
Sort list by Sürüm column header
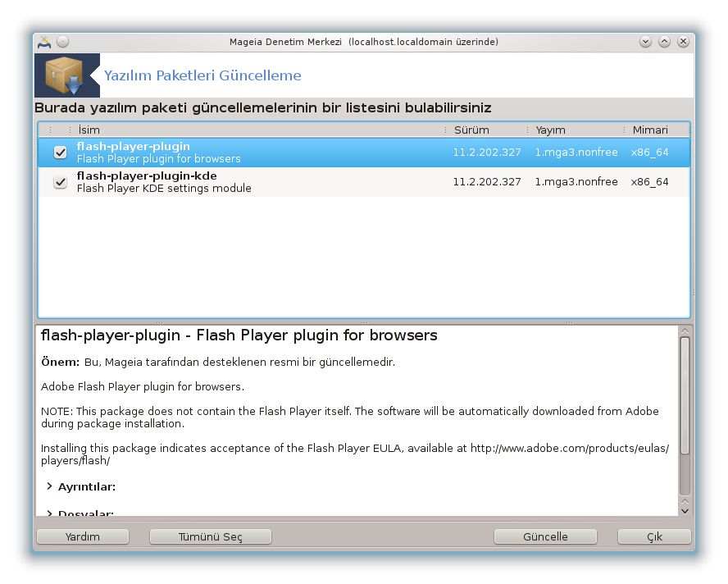click(486, 130)
